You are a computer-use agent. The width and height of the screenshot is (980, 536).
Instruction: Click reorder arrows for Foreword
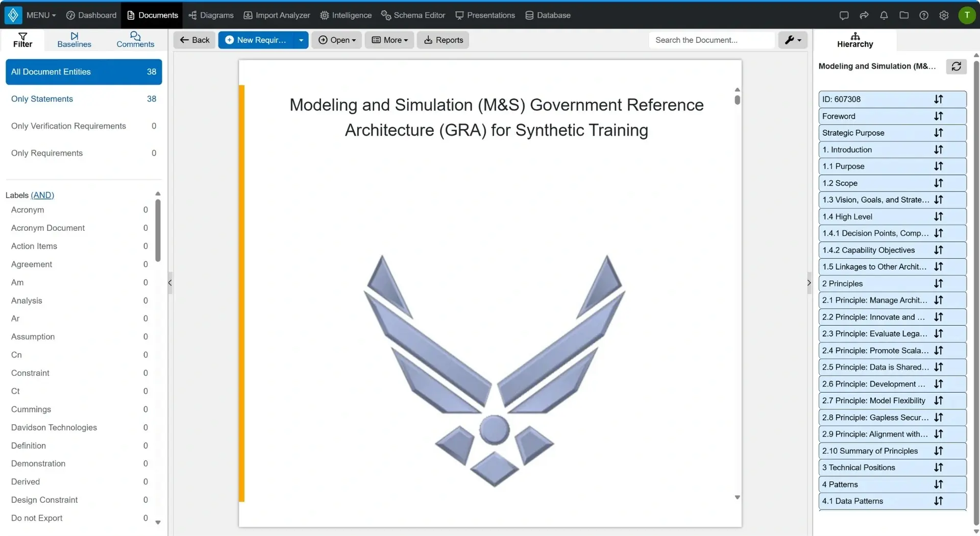(x=938, y=116)
